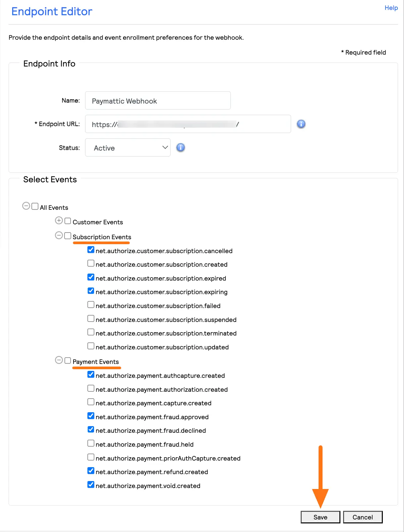Enable the subscription.failed event
Viewport: 404px width, 532px height.
click(x=91, y=304)
